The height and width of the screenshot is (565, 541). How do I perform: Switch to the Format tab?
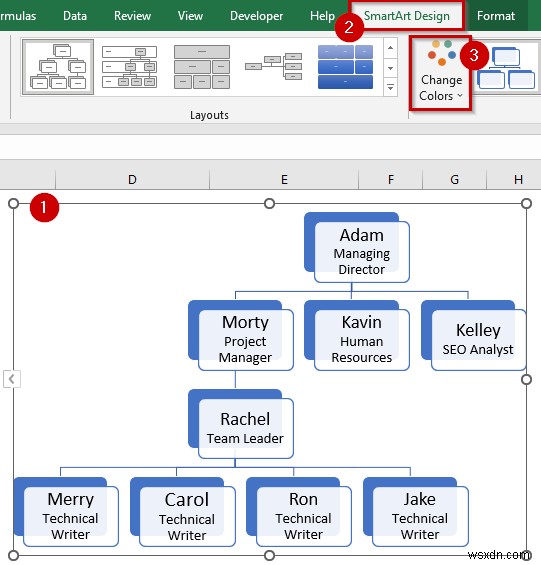[x=496, y=16]
